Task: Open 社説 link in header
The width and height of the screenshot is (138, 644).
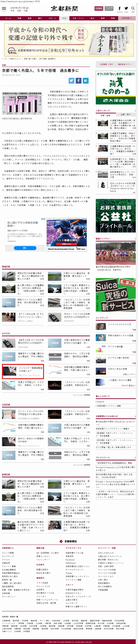Action: point(19,11)
